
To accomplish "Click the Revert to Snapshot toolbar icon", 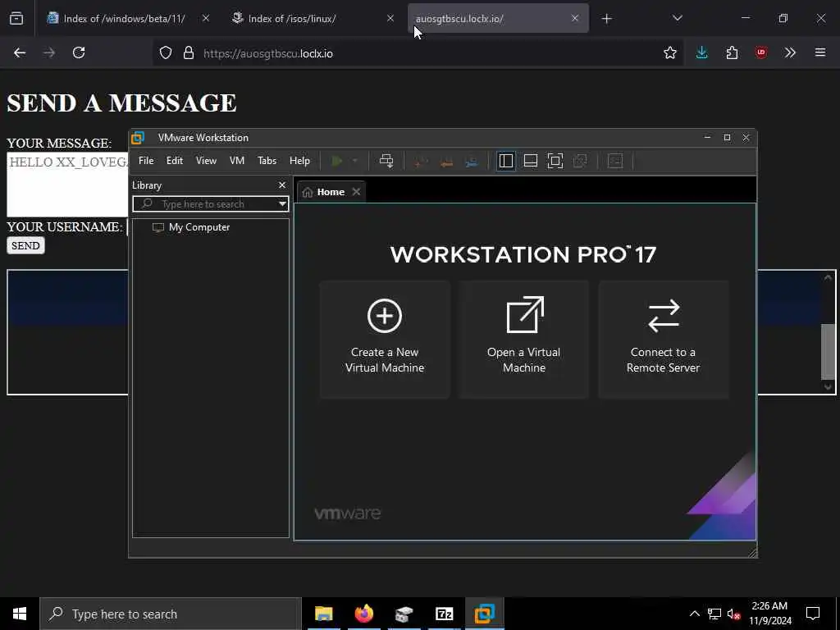I will pyautogui.click(x=446, y=162).
